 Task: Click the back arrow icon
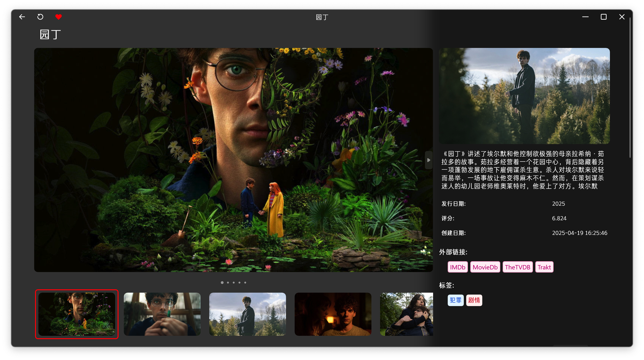pos(22,17)
